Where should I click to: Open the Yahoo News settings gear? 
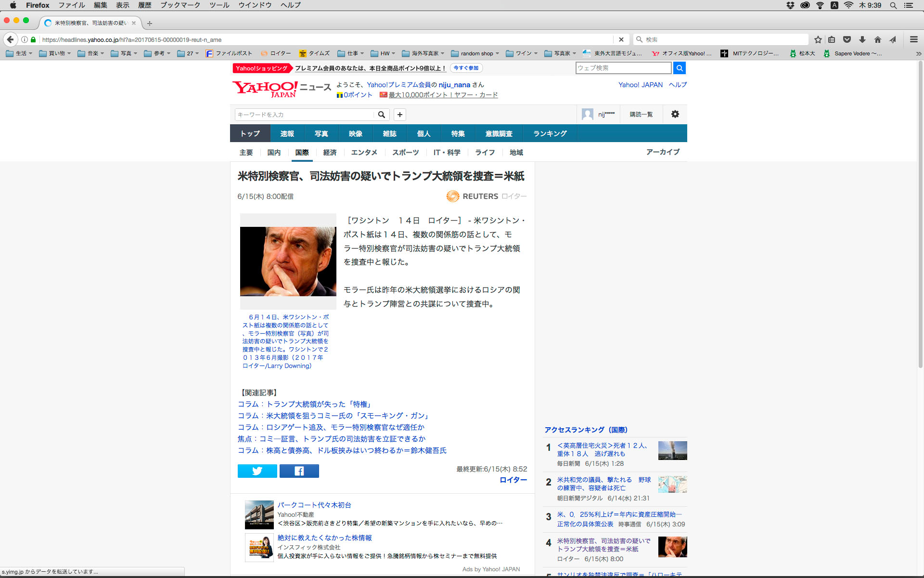pos(675,114)
